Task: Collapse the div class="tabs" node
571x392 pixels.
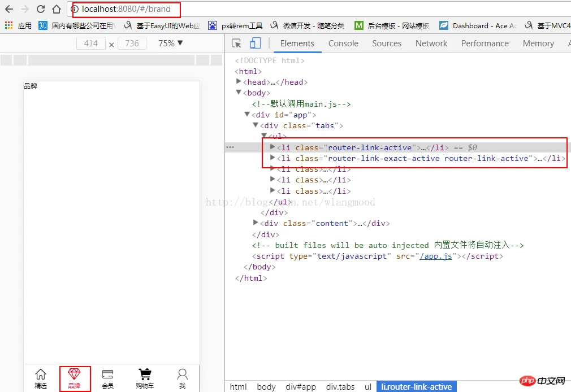Action: tap(256, 125)
